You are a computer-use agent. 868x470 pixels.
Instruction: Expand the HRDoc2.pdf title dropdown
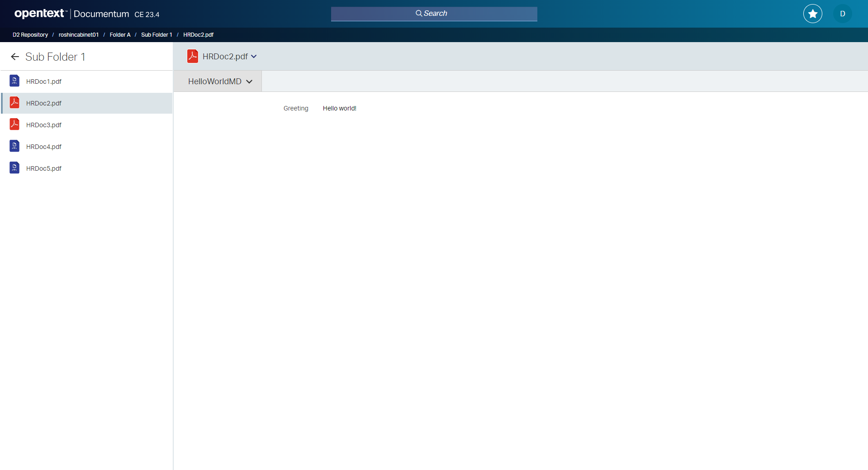pyautogui.click(x=255, y=57)
